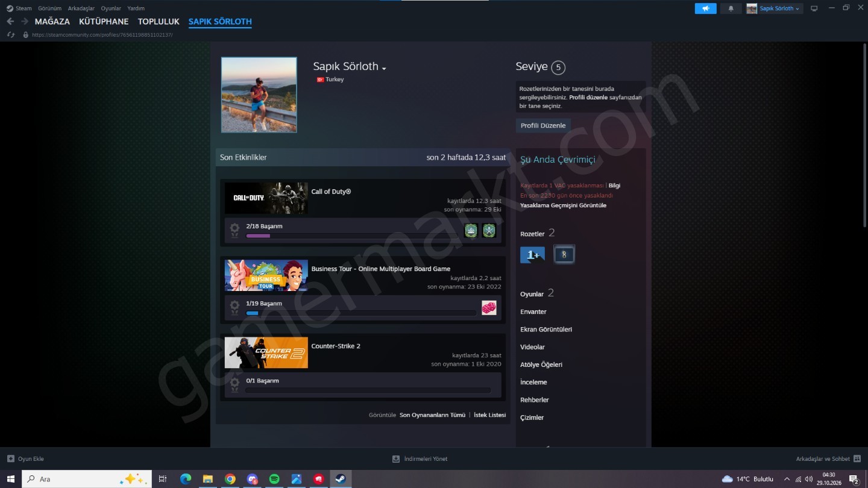This screenshot has width=868, height=488.
Task: Expand hidden system tray icons chevron
Action: pyautogui.click(x=787, y=479)
